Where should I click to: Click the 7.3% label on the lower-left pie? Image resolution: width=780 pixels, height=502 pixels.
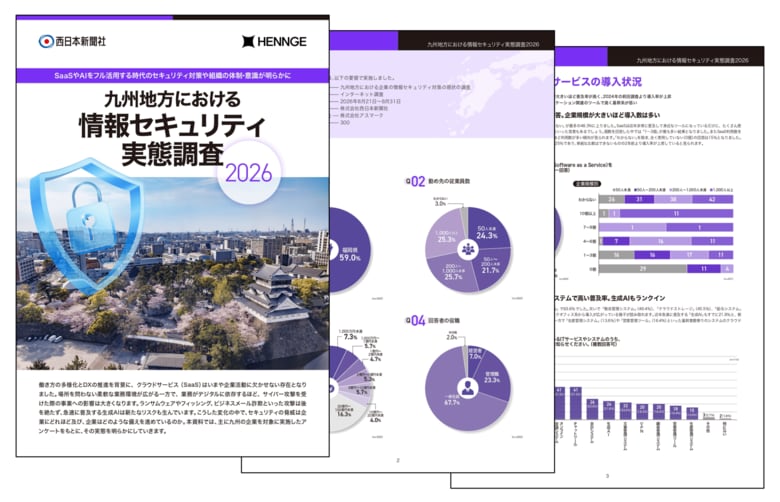[350, 337]
